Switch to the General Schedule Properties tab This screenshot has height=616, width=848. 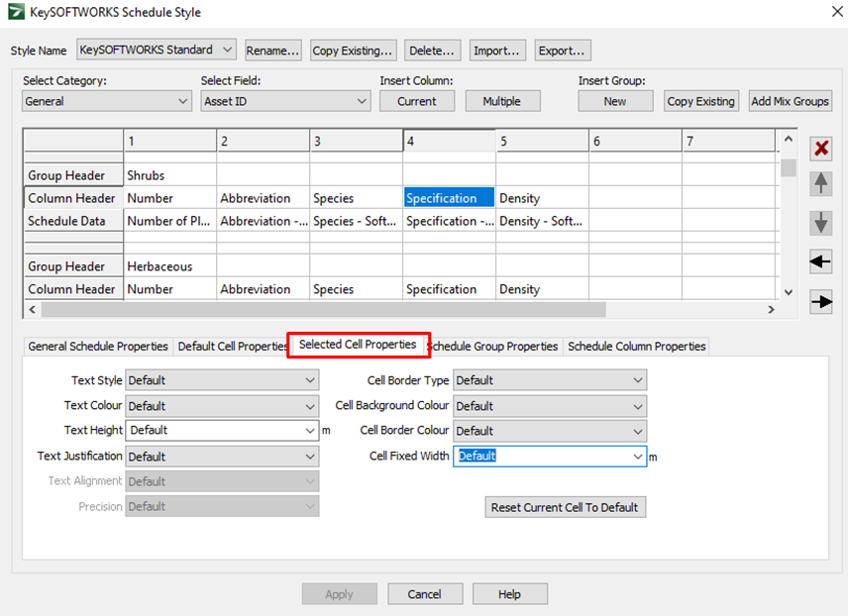pyautogui.click(x=97, y=347)
